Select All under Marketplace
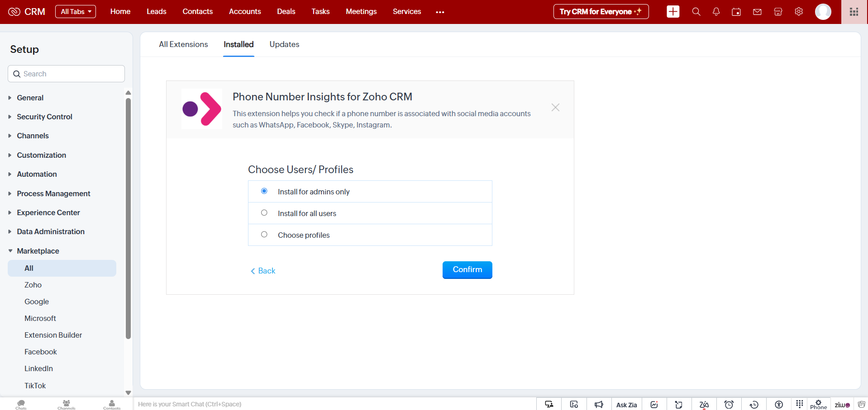 (62, 268)
